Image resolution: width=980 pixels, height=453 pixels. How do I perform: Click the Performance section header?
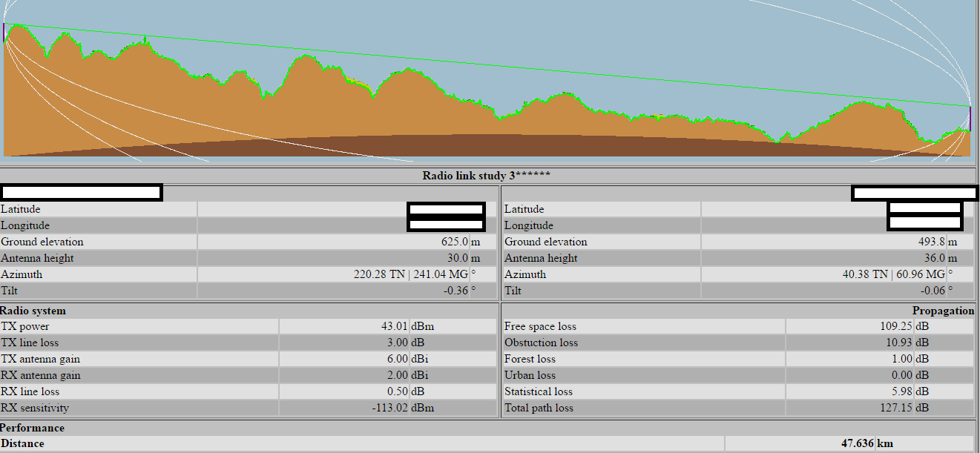[32, 428]
